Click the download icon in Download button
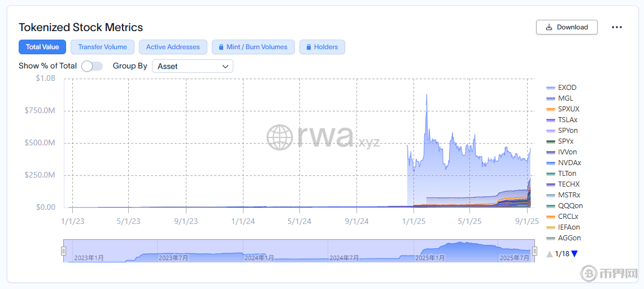 point(549,27)
